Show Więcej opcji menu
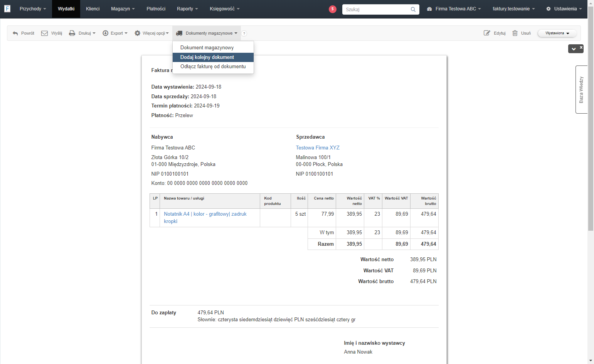 [x=151, y=33]
